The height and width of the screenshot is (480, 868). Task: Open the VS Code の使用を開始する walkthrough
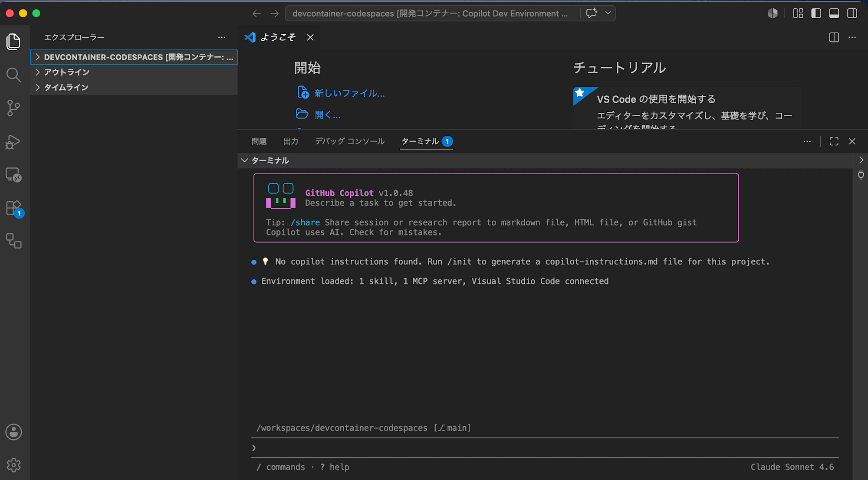[687, 108]
